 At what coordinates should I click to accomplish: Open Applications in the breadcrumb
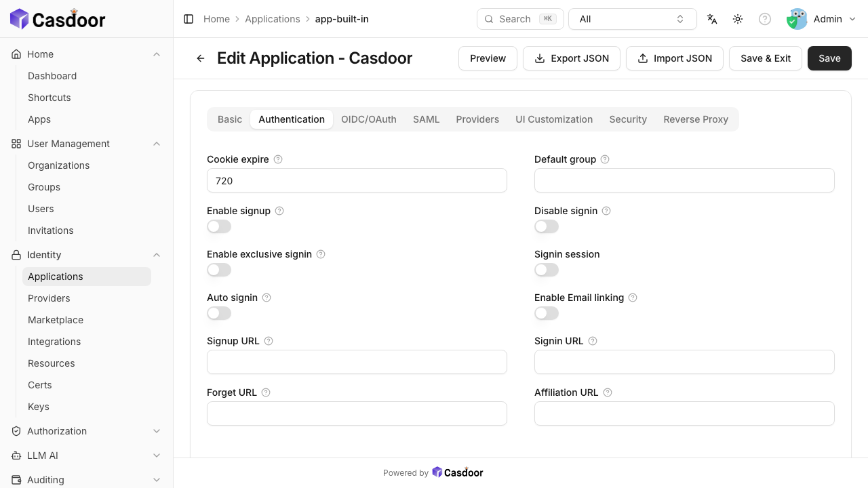(x=273, y=19)
